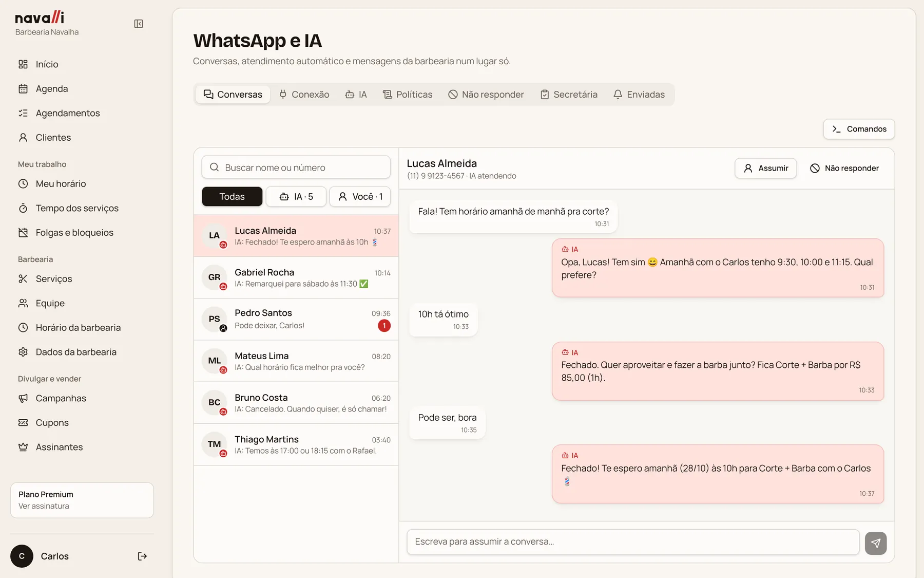Open the Não responder tab

pyautogui.click(x=486, y=95)
